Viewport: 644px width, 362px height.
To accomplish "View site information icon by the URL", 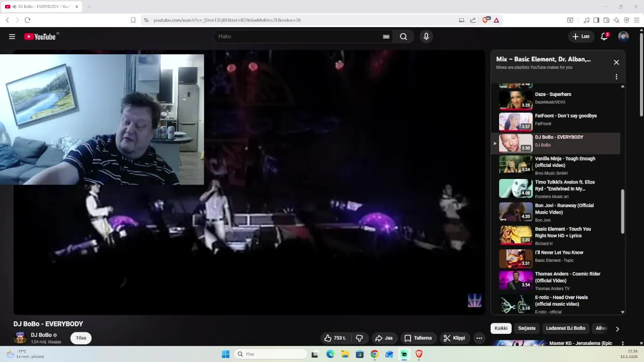I will [x=146, y=20].
